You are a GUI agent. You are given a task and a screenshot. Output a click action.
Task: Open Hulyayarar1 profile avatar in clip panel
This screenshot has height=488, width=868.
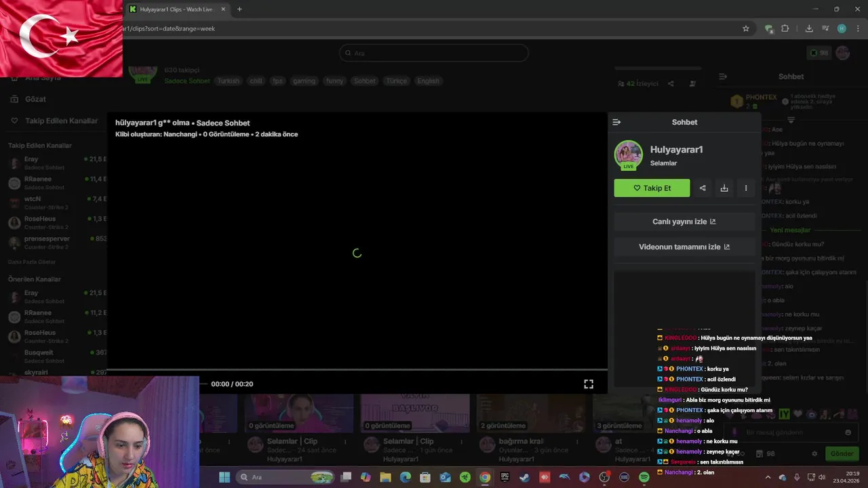[x=628, y=155]
